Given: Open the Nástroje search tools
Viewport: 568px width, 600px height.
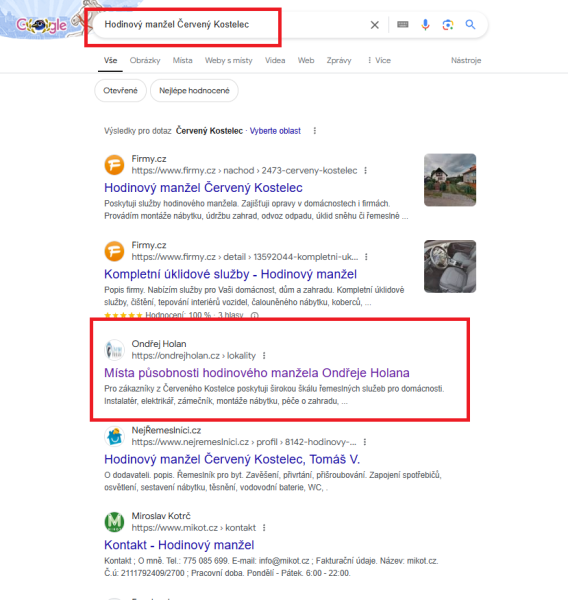Looking at the screenshot, I should [x=466, y=60].
